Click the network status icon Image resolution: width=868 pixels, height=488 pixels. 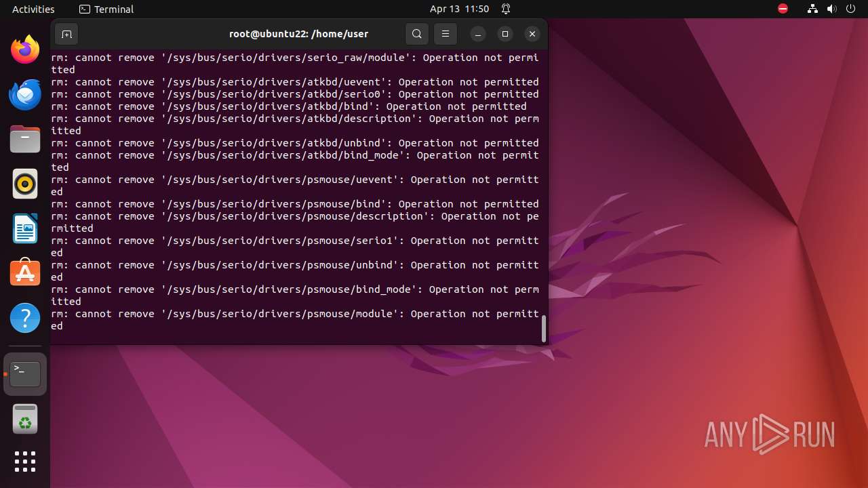812,9
